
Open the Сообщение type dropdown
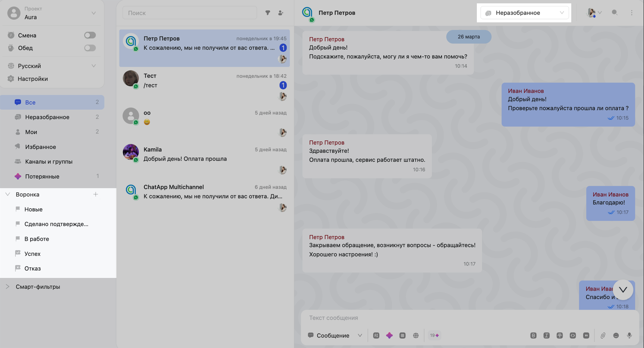pyautogui.click(x=335, y=335)
